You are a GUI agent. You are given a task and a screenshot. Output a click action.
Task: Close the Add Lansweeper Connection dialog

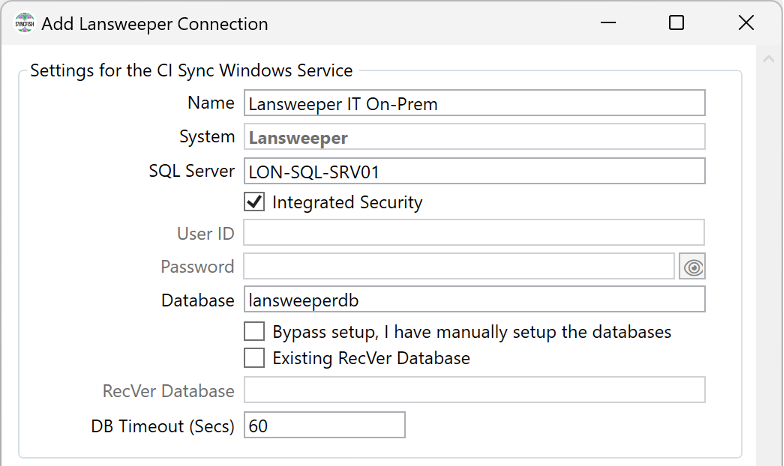tap(746, 23)
